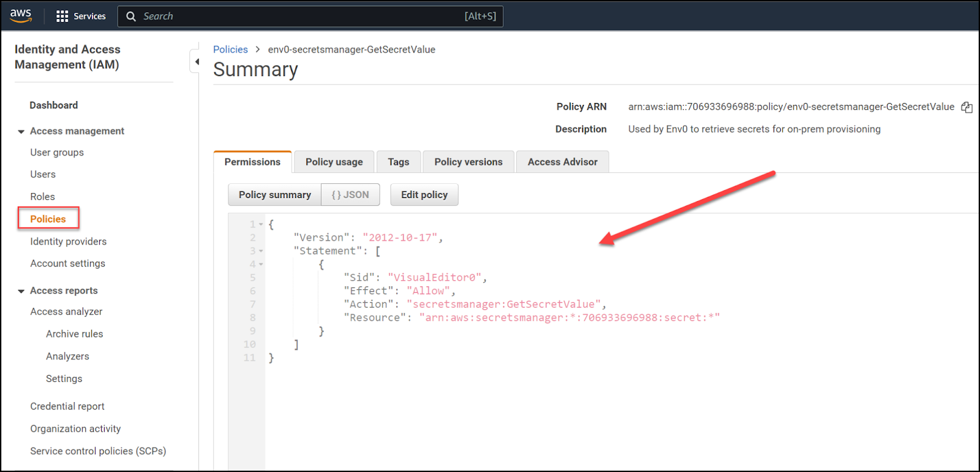Click the breadcrumb text env0-secretsmanager-GetSecretValue
The height and width of the screenshot is (472, 980).
(x=352, y=50)
